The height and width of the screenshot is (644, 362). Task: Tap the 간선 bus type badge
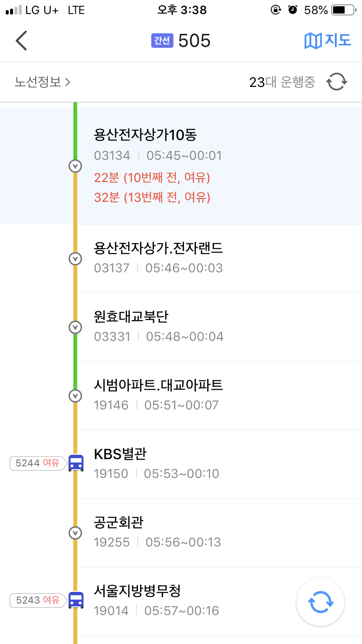coord(162,41)
